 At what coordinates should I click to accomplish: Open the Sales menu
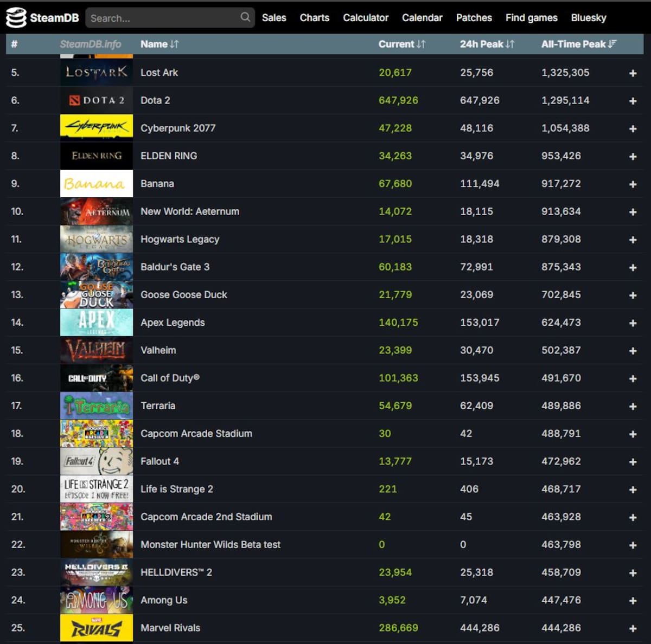pos(274,17)
